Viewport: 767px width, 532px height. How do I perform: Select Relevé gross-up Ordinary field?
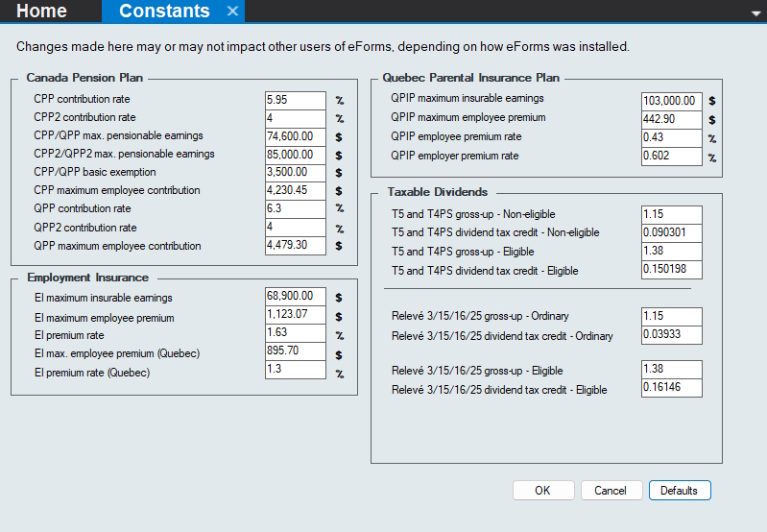[672, 316]
